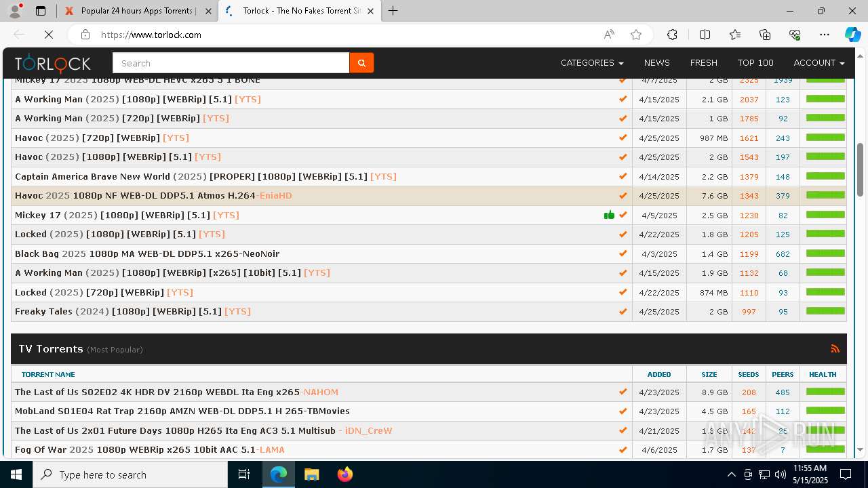Open the TOP 100 menu item

(x=755, y=63)
